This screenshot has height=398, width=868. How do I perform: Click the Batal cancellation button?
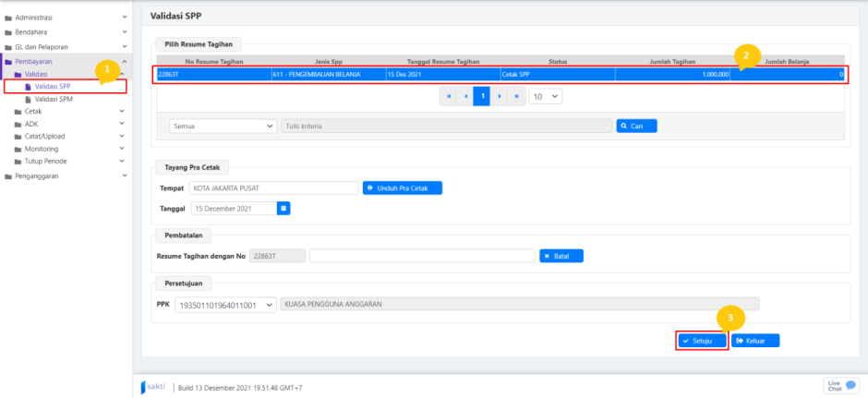pyautogui.click(x=561, y=256)
